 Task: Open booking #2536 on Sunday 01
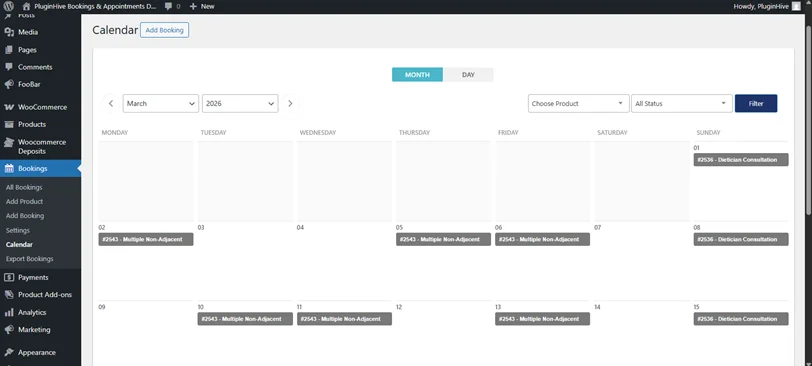tap(741, 160)
